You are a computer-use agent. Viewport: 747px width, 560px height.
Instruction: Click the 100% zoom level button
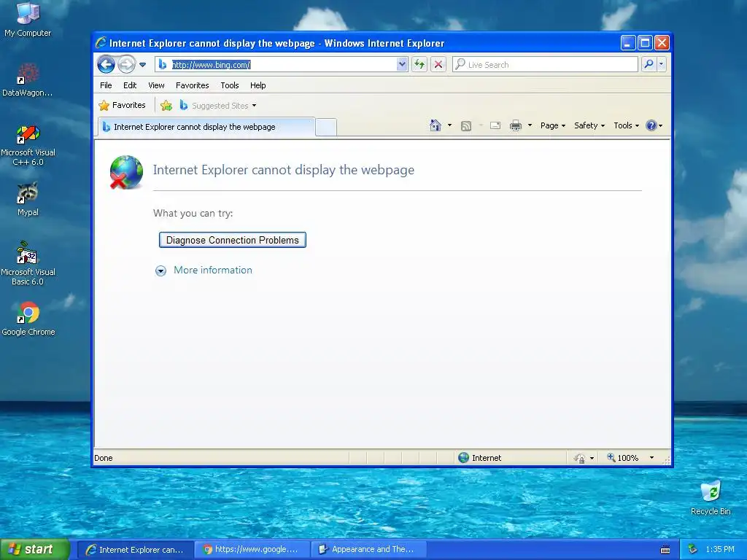tap(622, 458)
